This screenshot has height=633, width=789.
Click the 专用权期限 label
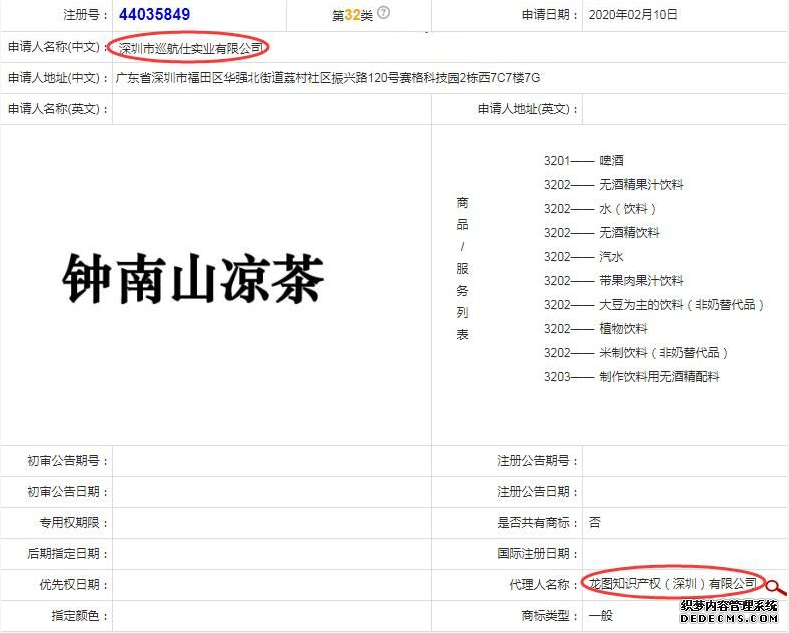[74, 523]
